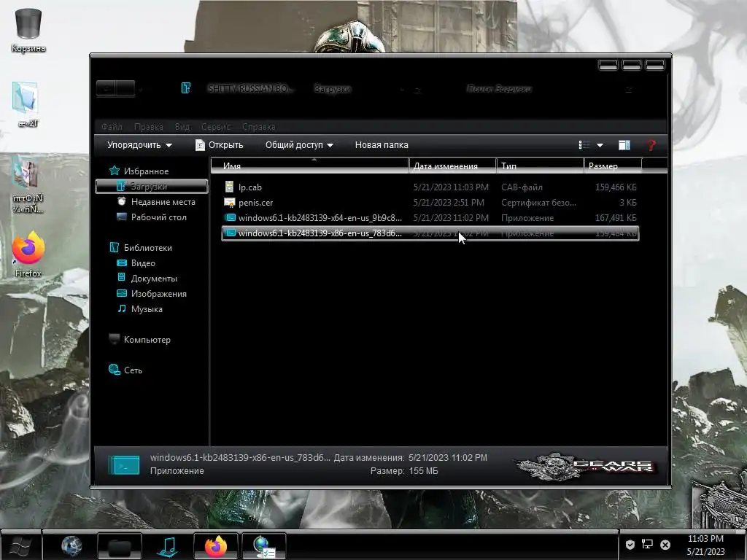Open the lp.cab file icon
The image size is (747, 560).
pos(229,187)
